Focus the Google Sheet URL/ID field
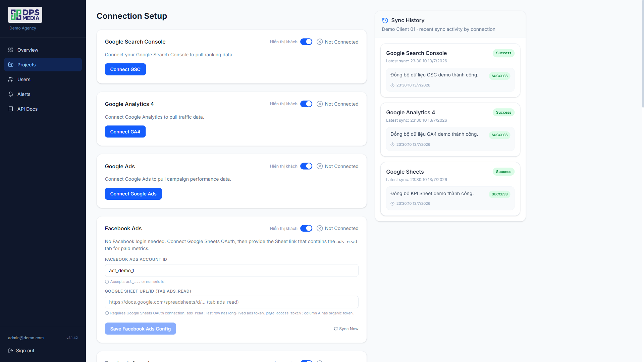The width and height of the screenshot is (644, 362). 231,302
